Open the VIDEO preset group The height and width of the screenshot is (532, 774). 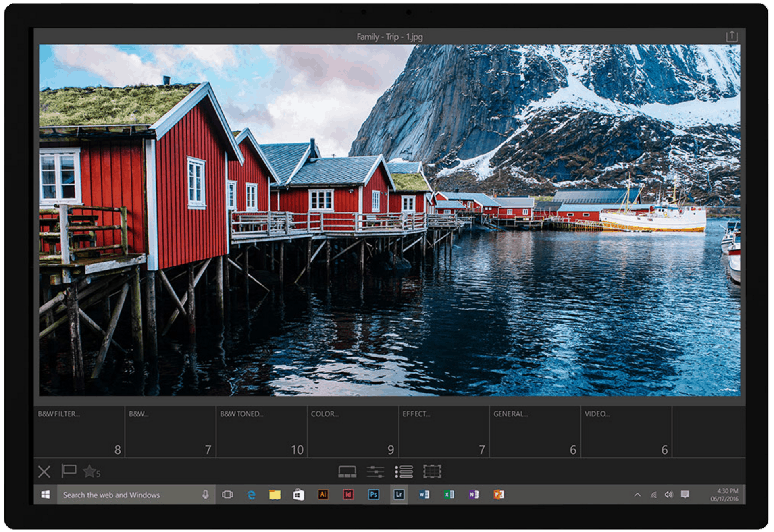[x=626, y=431]
